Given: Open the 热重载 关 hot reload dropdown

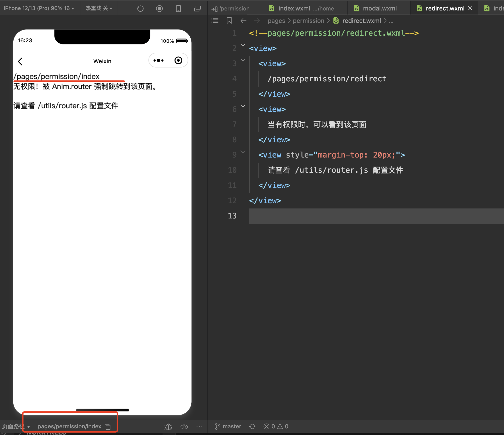Looking at the screenshot, I should [x=99, y=8].
